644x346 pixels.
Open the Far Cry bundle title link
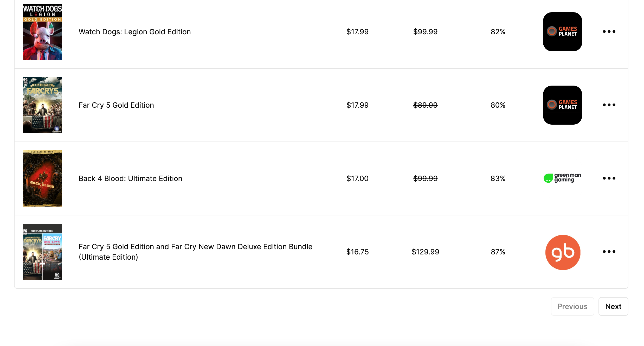tap(195, 252)
